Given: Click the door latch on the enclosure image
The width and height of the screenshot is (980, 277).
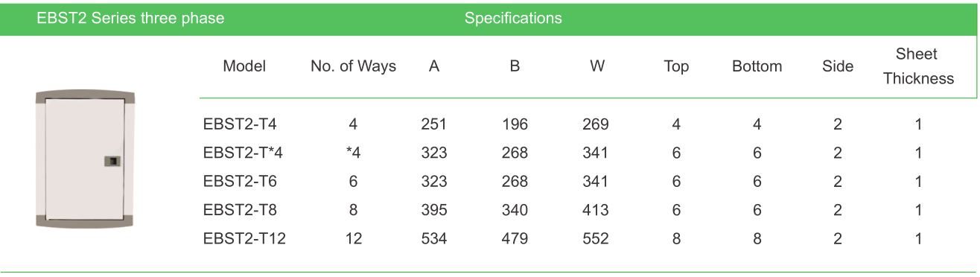Looking at the screenshot, I should pyautogui.click(x=110, y=161).
